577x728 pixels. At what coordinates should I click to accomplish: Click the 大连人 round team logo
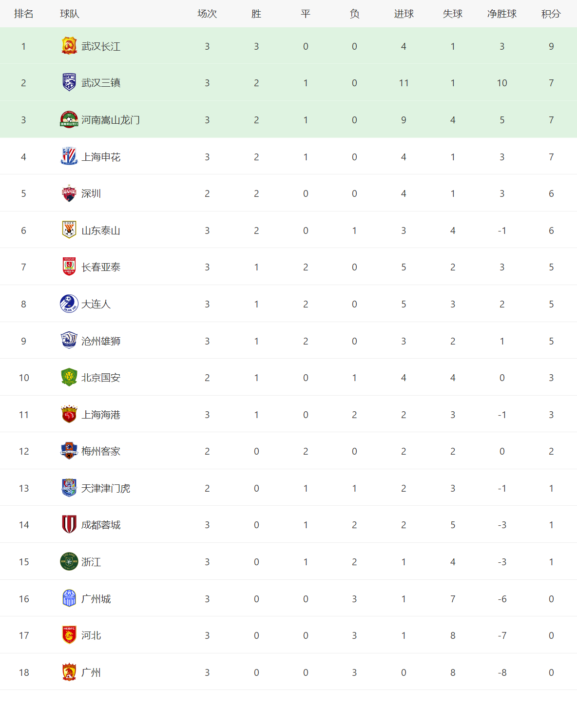point(69,304)
